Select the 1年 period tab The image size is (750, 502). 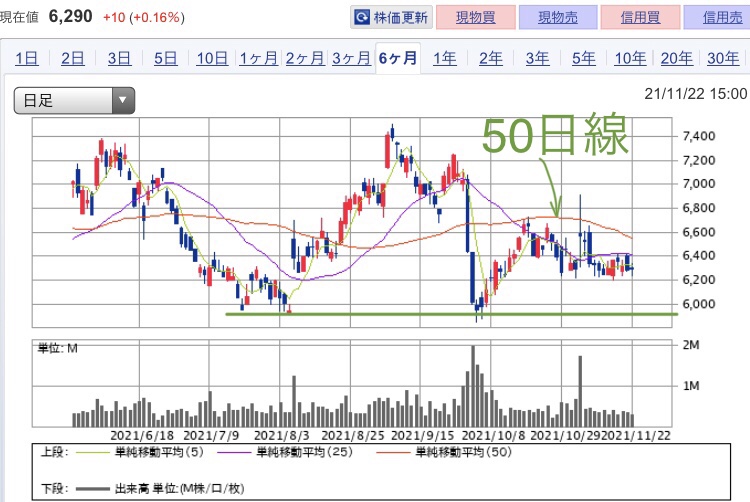pyautogui.click(x=444, y=59)
